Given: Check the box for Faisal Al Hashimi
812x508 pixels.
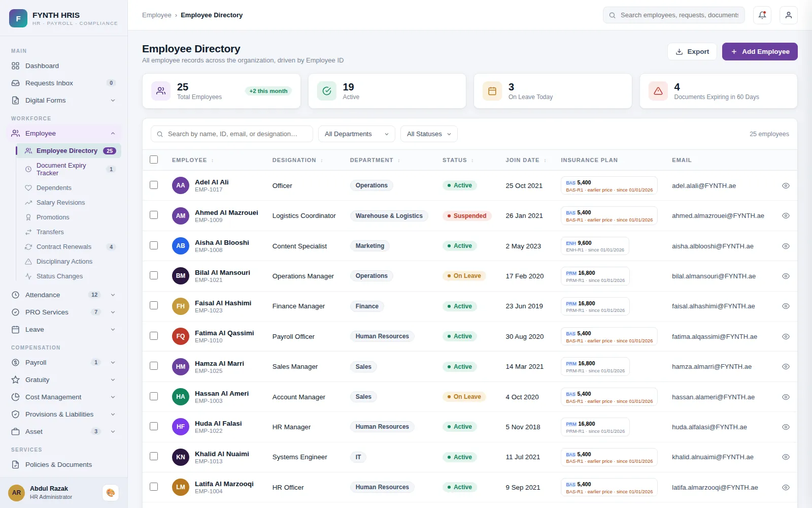Looking at the screenshot, I should pyautogui.click(x=154, y=305).
